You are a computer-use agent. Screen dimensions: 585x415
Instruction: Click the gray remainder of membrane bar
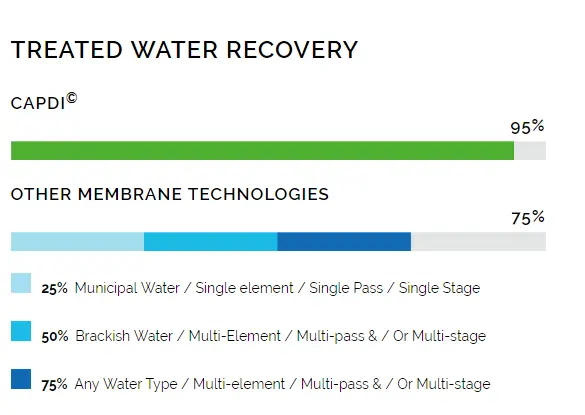[x=479, y=241]
